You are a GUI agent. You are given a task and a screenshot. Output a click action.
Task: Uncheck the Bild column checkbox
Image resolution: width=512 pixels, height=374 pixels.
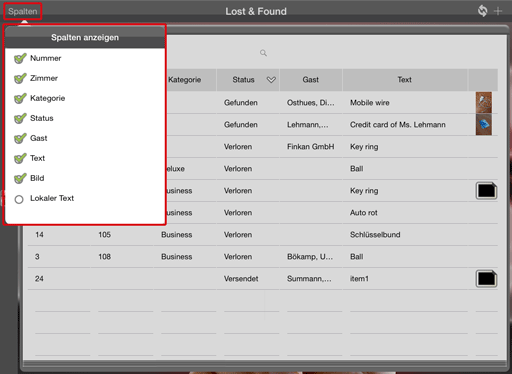[20, 178]
